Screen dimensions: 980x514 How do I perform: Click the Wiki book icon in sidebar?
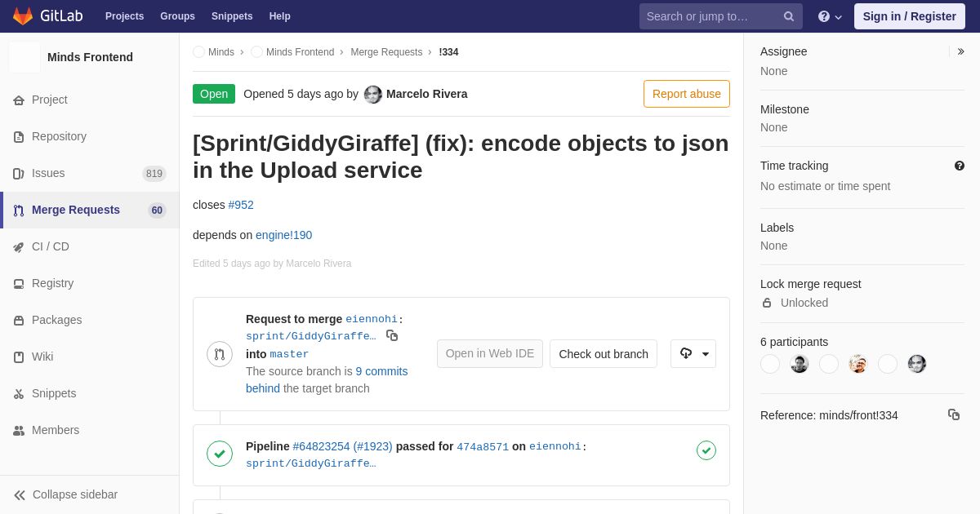[x=19, y=357]
